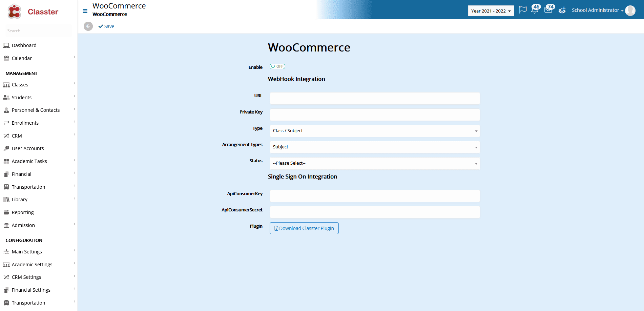The height and width of the screenshot is (311, 644).
Task: Click the stacked layers icon in header
Action: click(562, 10)
